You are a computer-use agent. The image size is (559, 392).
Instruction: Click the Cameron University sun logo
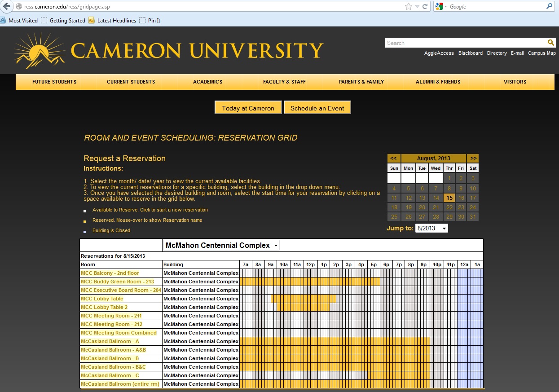pyautogui.click(x=40, y=50)
